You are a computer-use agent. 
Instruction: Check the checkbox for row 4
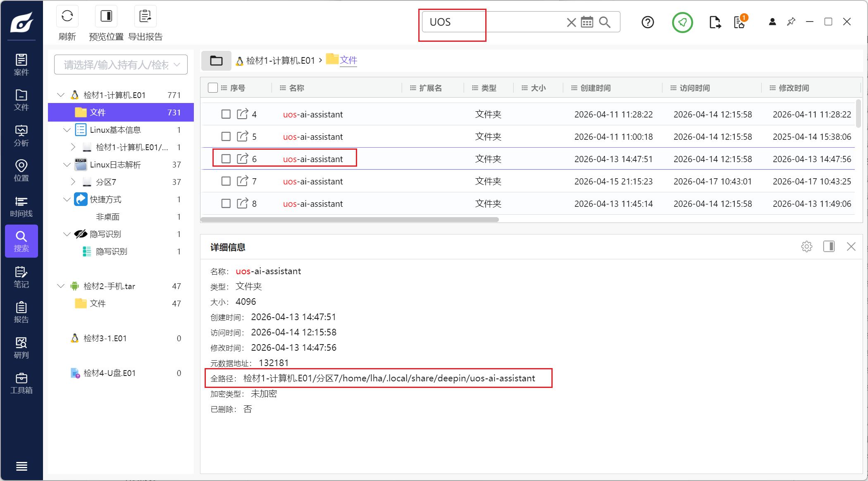(226, 114)
